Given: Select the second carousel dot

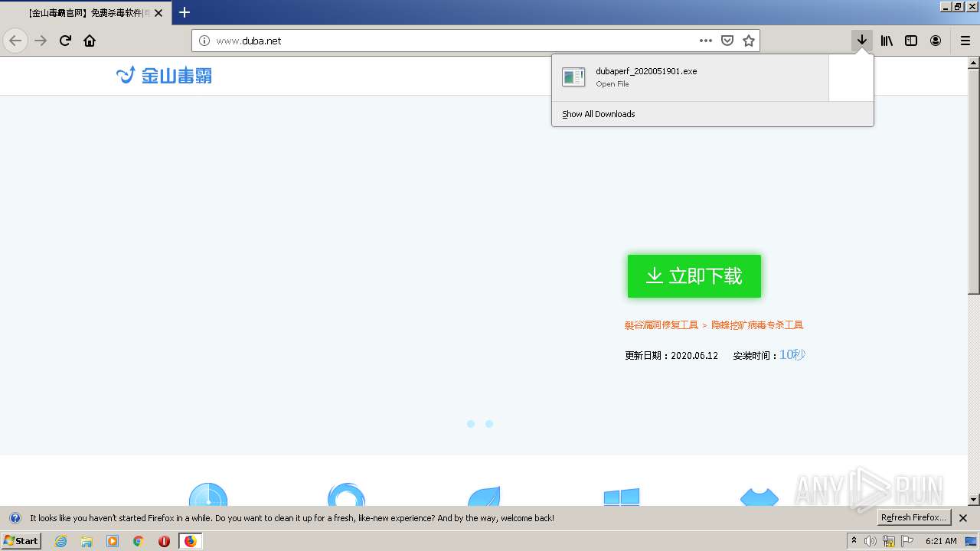Looking at the screenshot, I should pos(489,424).
